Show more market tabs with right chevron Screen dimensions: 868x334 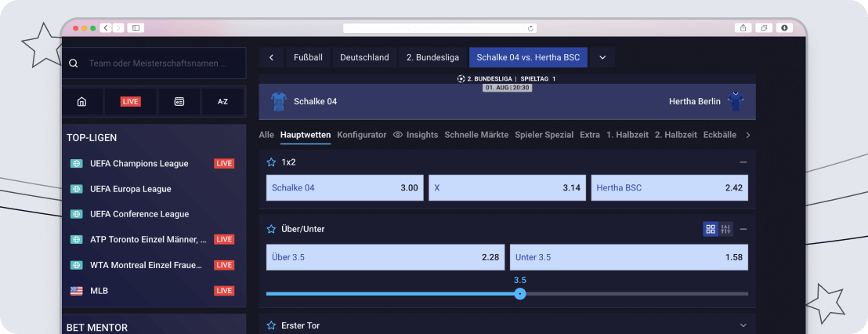tap(748, 135)
